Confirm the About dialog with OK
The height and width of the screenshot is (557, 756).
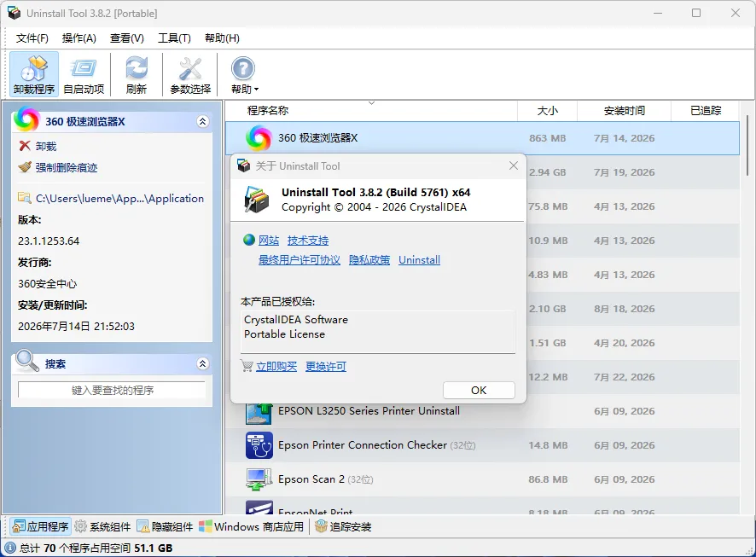coord(479,391)
